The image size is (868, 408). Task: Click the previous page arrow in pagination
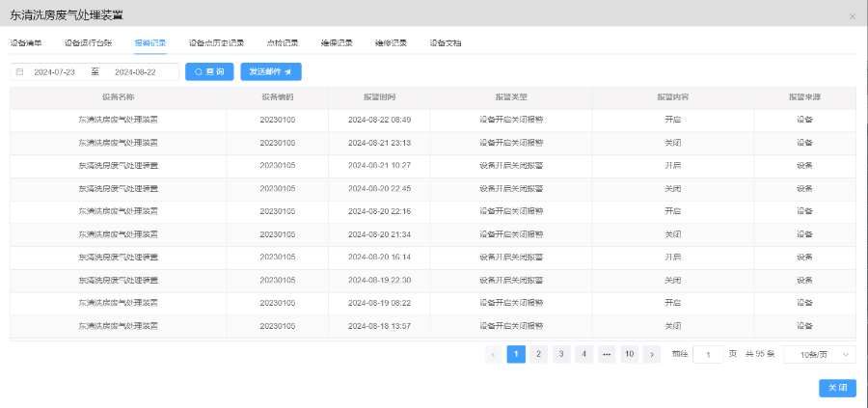494,354
